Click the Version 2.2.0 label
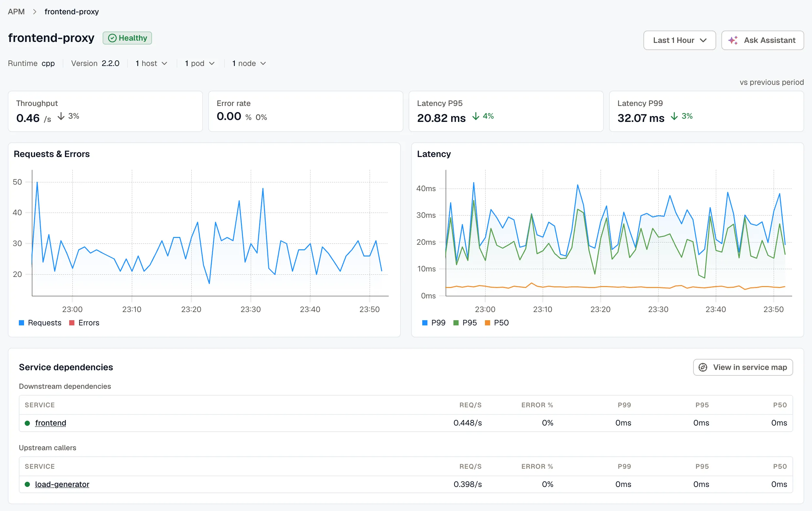 tap(95, 63)
